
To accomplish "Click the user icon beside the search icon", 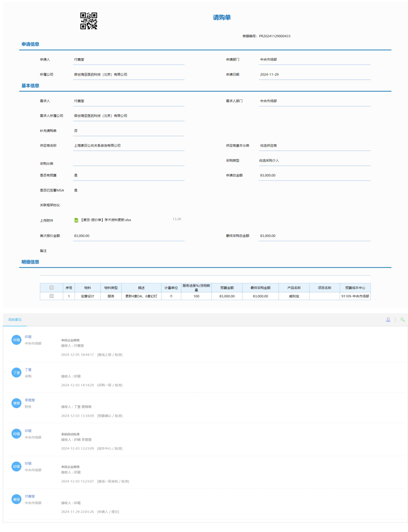I will click(388, 320).
